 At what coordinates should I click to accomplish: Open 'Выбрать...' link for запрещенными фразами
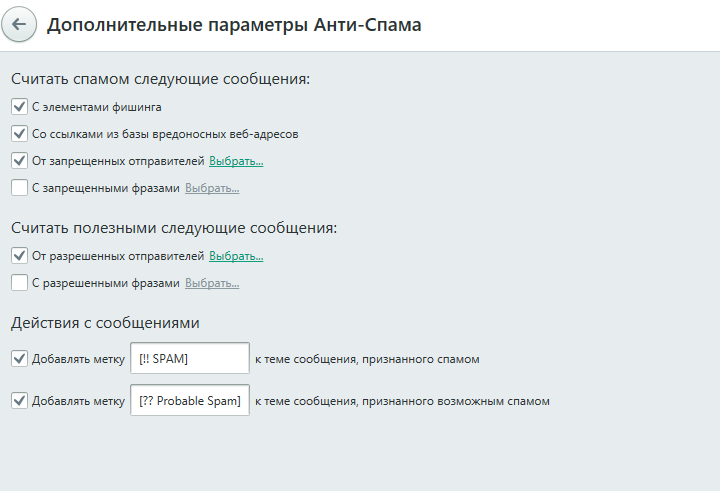click(212, 188)
